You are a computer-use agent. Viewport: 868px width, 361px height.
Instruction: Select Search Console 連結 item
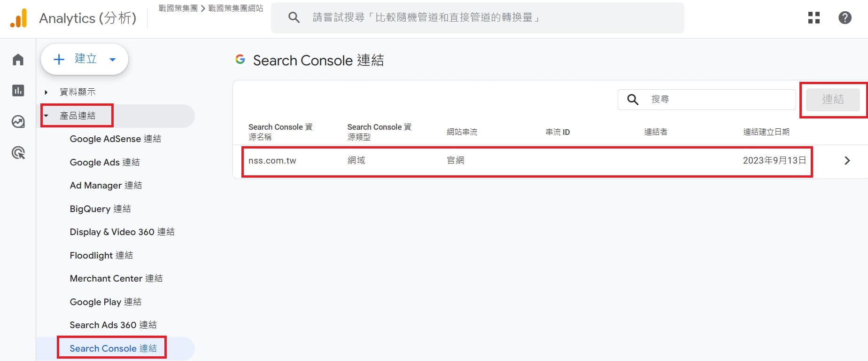[x=113, y=348]
